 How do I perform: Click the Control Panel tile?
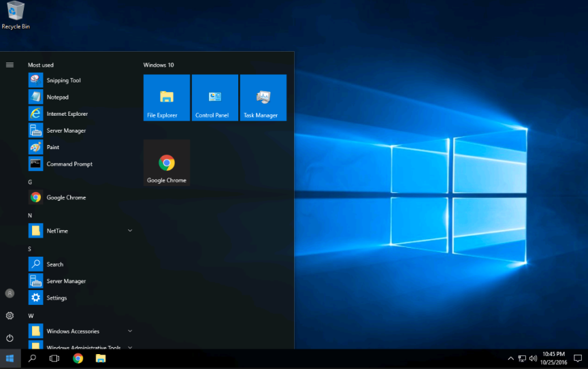pyautogui.click(x=215, y=97)
